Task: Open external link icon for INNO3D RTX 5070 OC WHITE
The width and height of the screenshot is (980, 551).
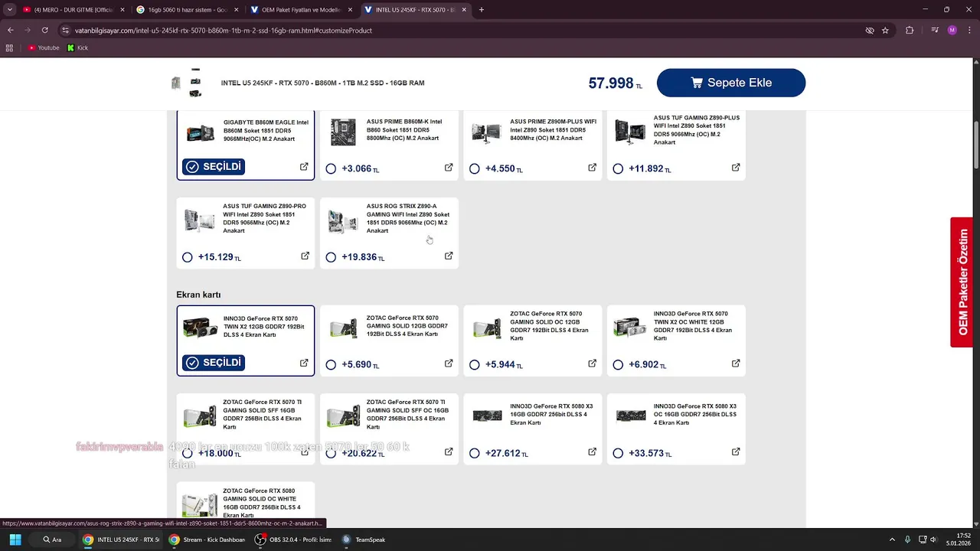Action: pyautogui.click(x=736, y=364)
